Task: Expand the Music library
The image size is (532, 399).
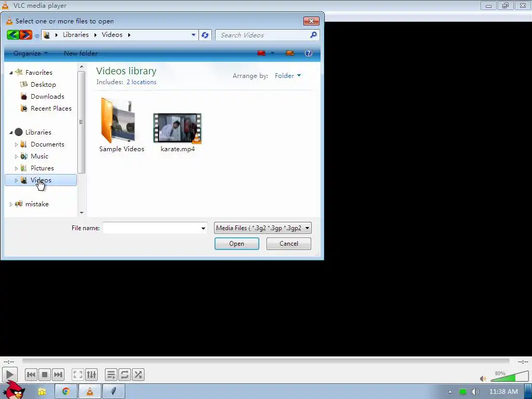Action: click(16, 156)
